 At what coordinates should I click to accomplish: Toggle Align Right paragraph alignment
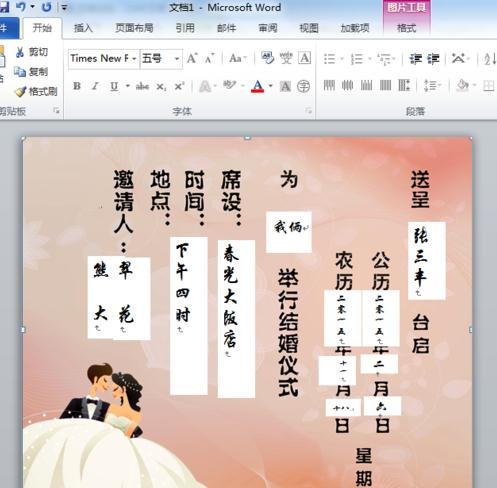pyautogui.click(x=366, y=86)
